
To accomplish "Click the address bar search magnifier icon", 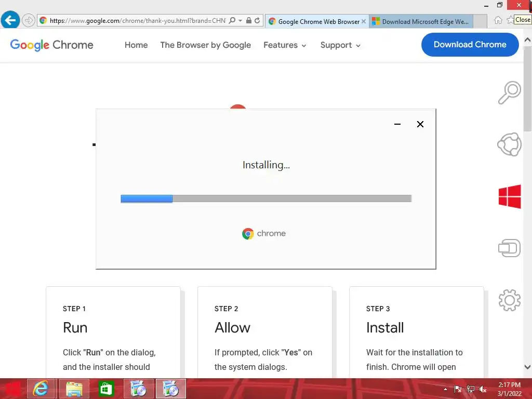I will [232, 20].
